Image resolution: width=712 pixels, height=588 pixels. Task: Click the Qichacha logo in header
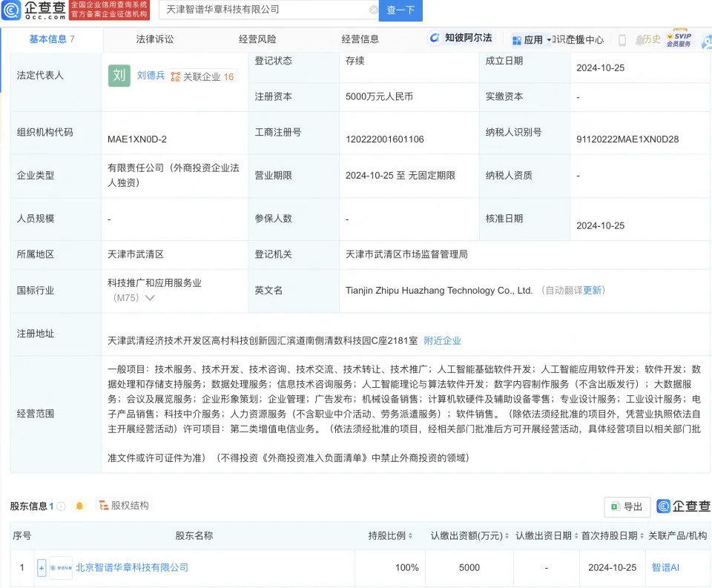(x=33, y=10)
